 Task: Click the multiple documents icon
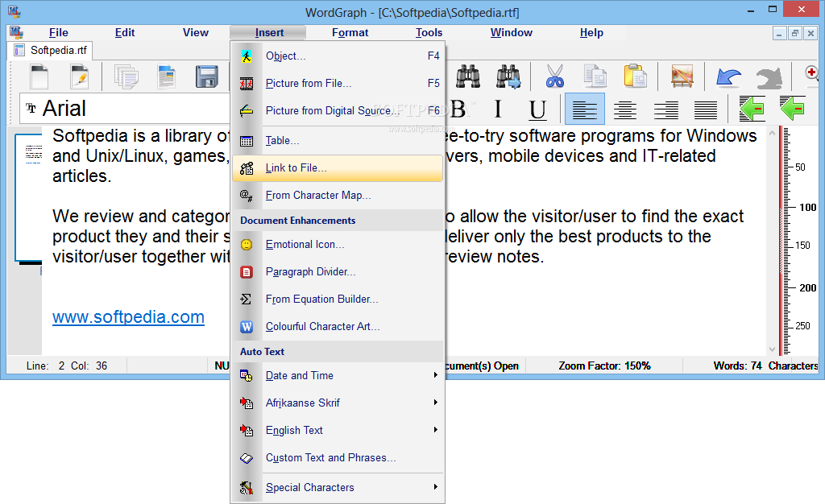point(126,76)
